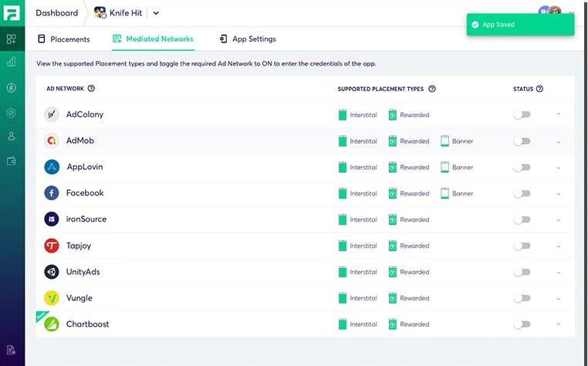Open the revenue coin sidebar icon
588x366 pixels.
click(x=12, y=88)
